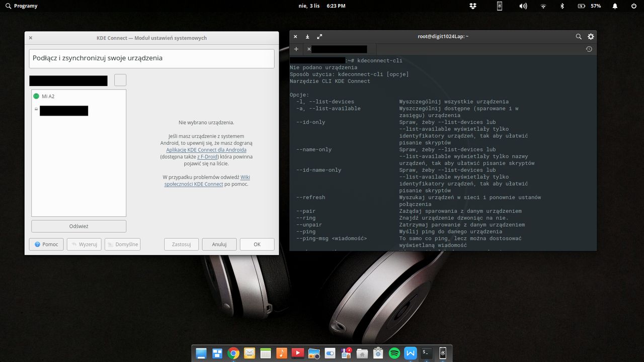Confirm KDE Connect settings with OK
The height and width of the screenshot is (362, 644).
(x=257, y=244)
